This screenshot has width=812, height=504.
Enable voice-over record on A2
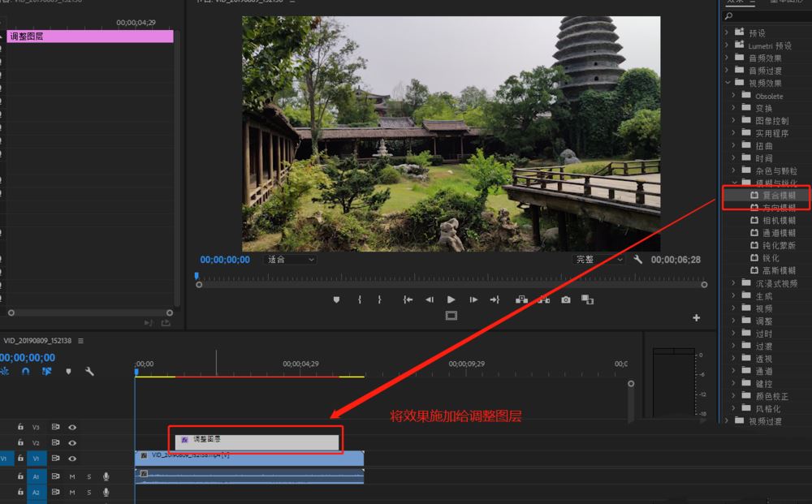point(106,492)
